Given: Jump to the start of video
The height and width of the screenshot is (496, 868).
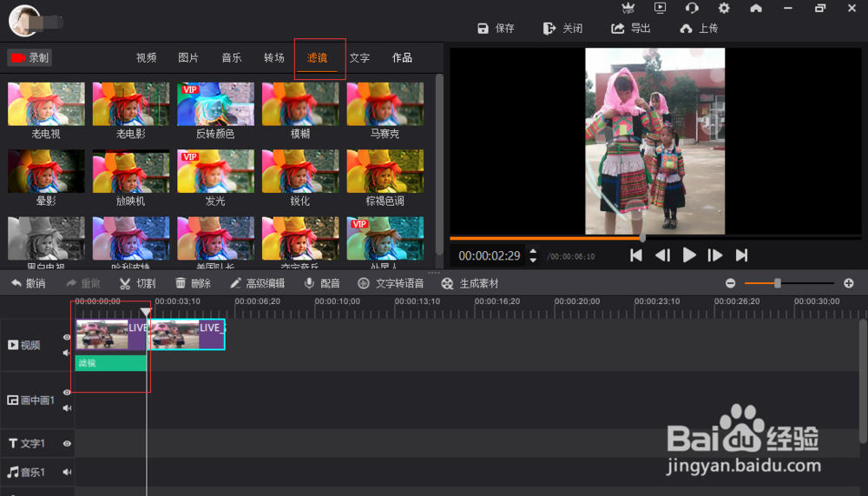Looking at the screenshot, I should (636, 255).
